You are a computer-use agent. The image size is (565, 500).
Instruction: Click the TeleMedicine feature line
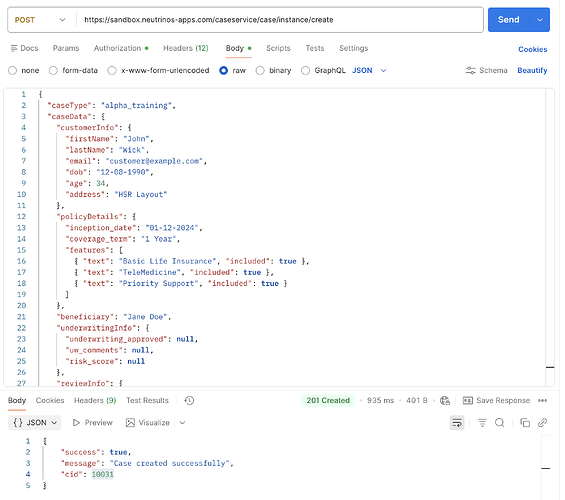coord(174,272)
